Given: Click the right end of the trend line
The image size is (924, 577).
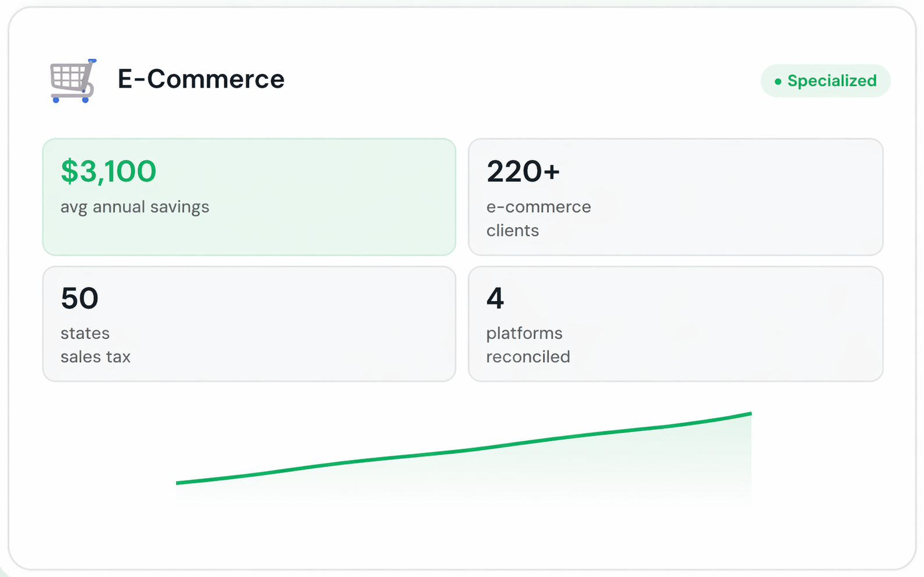Looking at the screenshot, I should [x=749, y=414].
